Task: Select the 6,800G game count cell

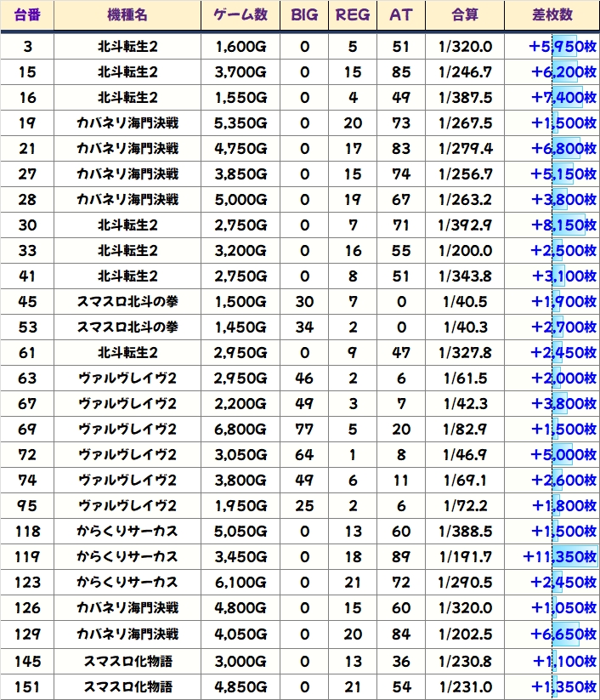Action: click(x=241, y=430)
